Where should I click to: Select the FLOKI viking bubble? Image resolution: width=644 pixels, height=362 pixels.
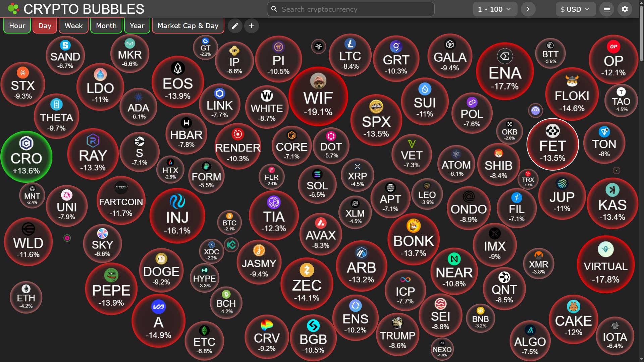tap(572, 94)
